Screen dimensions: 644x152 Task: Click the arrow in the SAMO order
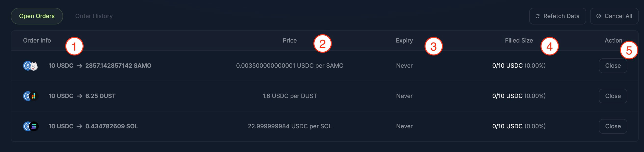click(79, 66)
